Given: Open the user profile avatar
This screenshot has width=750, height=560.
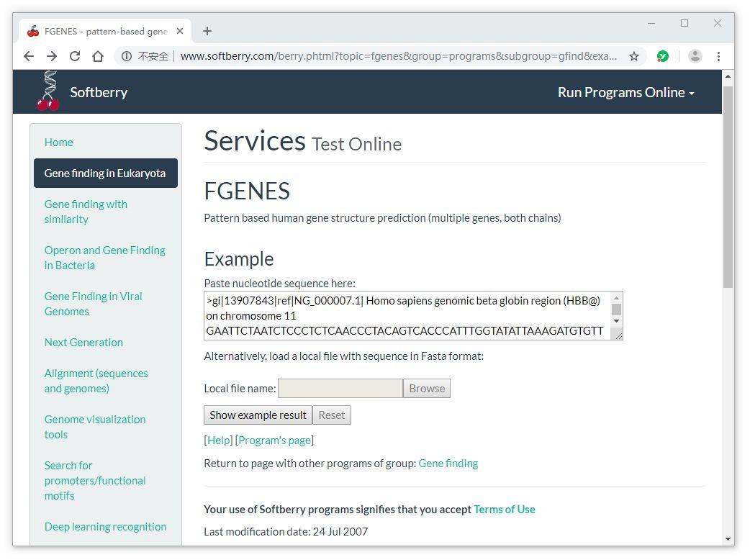Looking at the screenshot, I should click(695, 56).
